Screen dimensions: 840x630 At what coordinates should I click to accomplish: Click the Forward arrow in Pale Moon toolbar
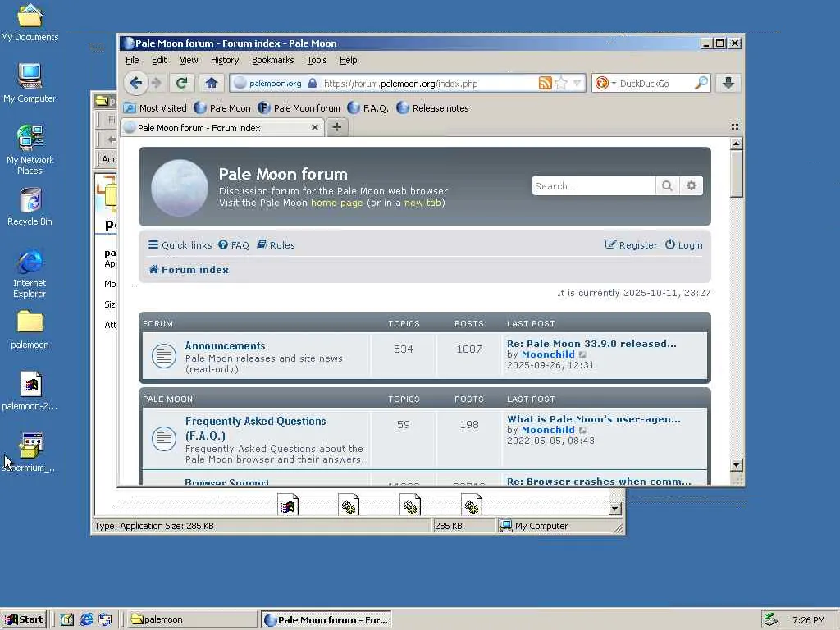click(x=157, y=83)
